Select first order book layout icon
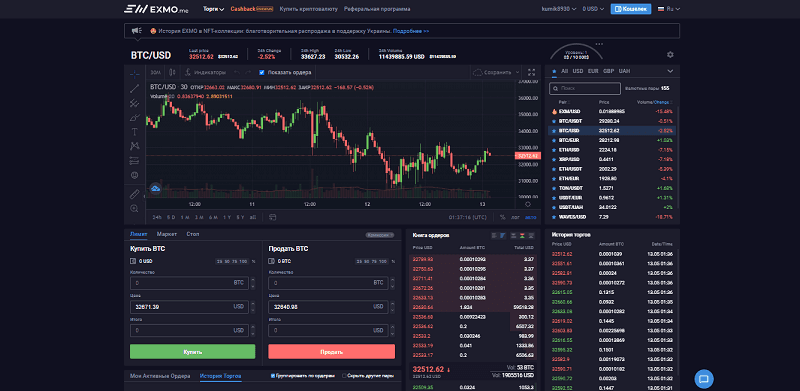Viewport: 800px width, 391px height. coord(494,235)
